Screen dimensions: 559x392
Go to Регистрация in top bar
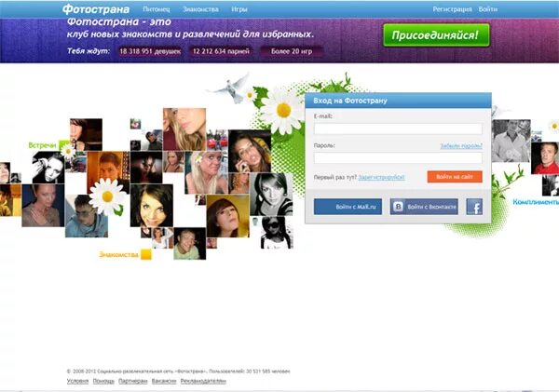point(452,9)
